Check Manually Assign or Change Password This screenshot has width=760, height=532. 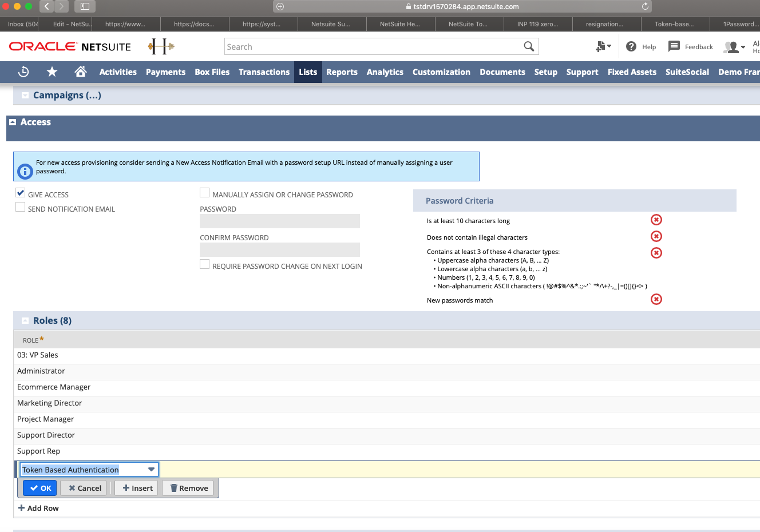[x=204, y=193]
